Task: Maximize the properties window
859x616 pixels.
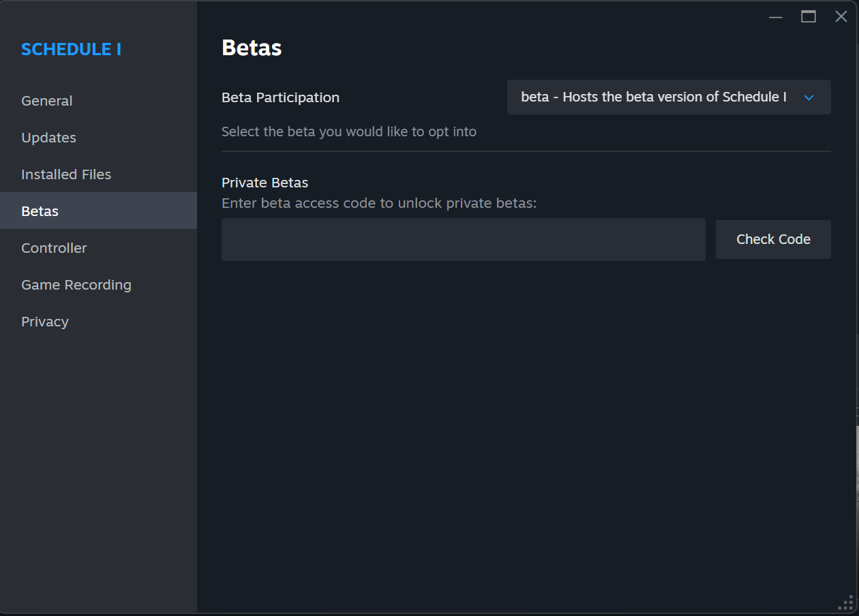Action: (809, 17)
